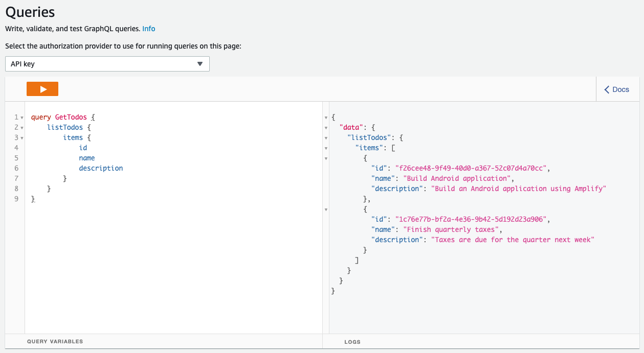Click the "data" key in the results
The width and height of the screenshot is (644, 353).
pos(351,127)
